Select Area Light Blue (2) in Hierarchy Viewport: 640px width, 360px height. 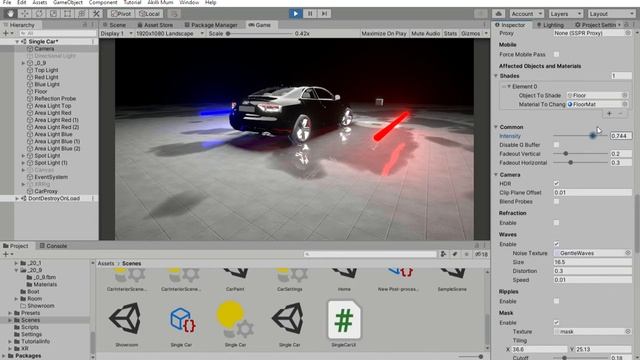tap(57, 149)
